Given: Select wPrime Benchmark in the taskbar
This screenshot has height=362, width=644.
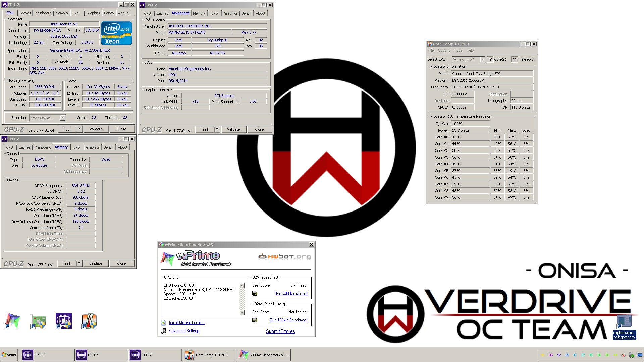Looking at the screenshot, I should click(264, 355).
